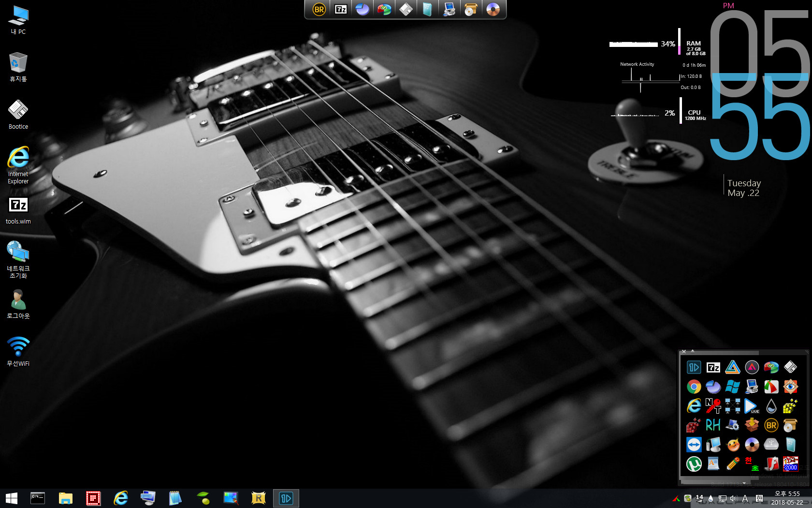The width and height of the screenshot is (812, 508).
Task: Launch uTorrent from the launcher panel
Action: pyautogui.click(x=694, y=464)
